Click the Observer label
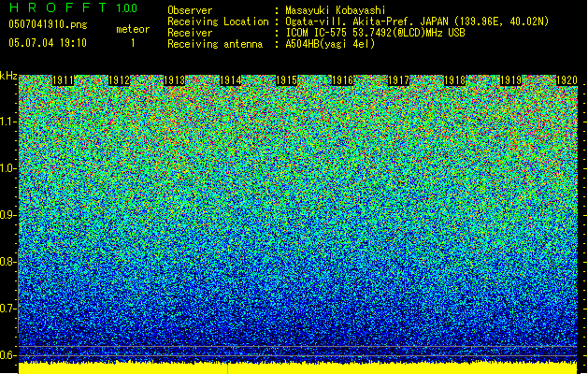The image size is (588, 374). pos(190,10)
